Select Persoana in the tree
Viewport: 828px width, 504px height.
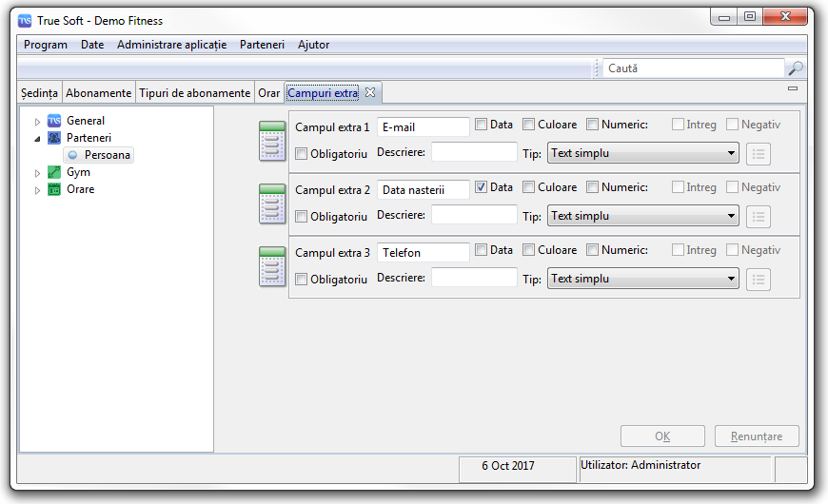tap(108, 155)
